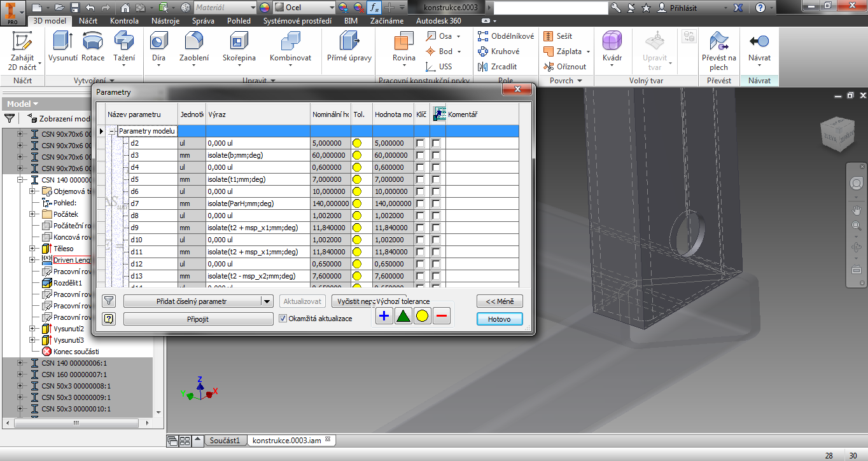The height and width of the screenshot is (461, 868).
Task: Expand the Model browser dropdown
Action: [x=22, y=104]
